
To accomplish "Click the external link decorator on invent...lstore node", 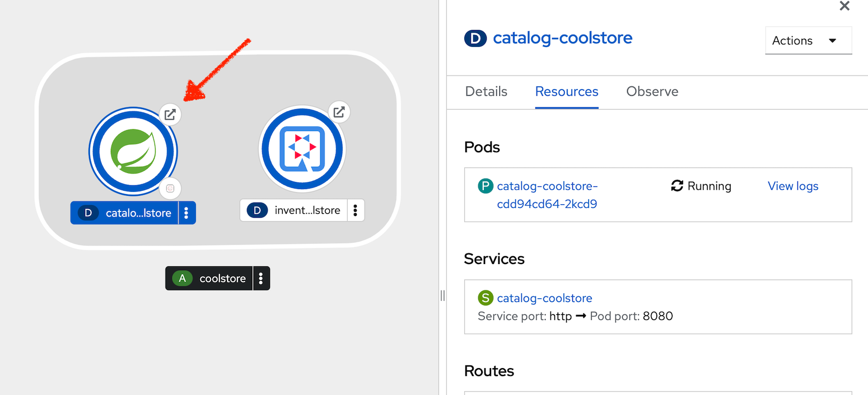I will 339,112.
